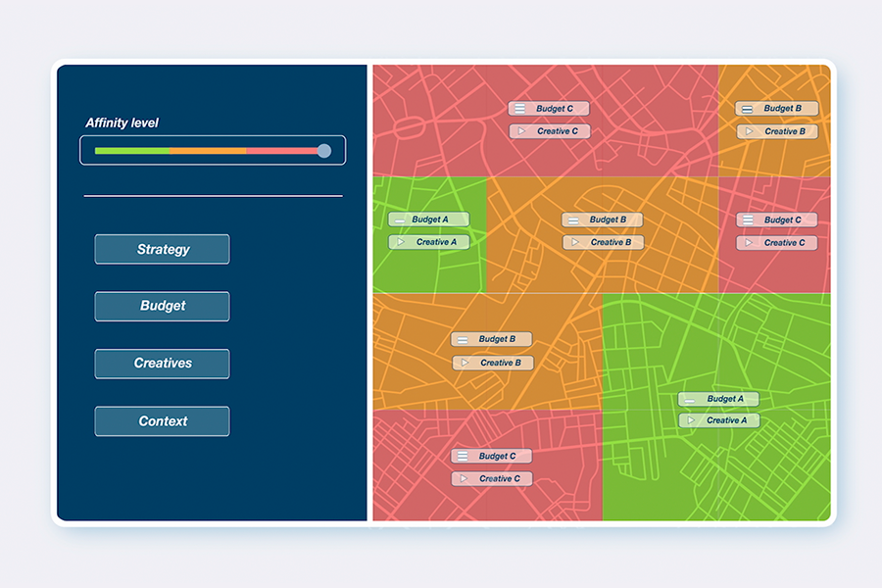Click play icon on Creative A in left green zone
882x588 pixels.
click(401, 242)
